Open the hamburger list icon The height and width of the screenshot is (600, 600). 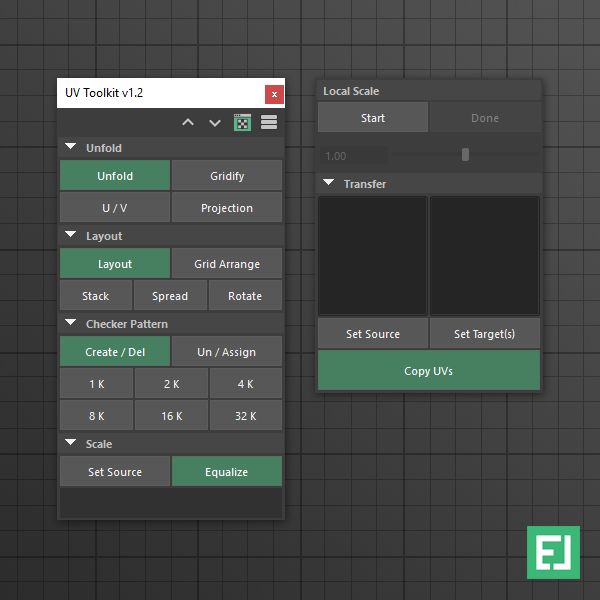(269, 122)
